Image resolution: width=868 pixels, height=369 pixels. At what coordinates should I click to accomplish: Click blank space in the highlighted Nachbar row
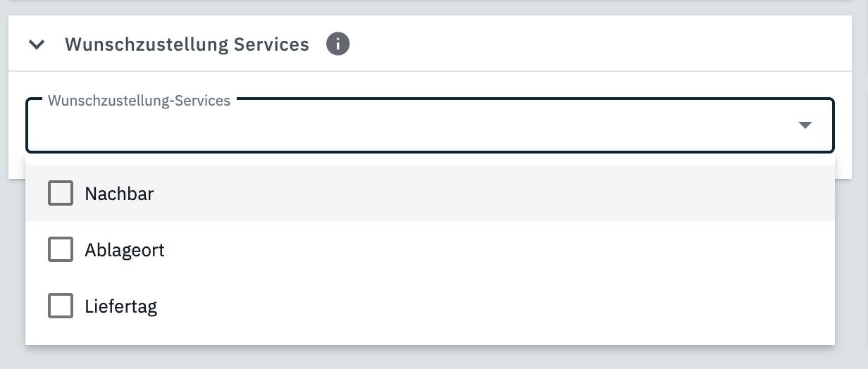pyautogui.click(x=493, y=193)
